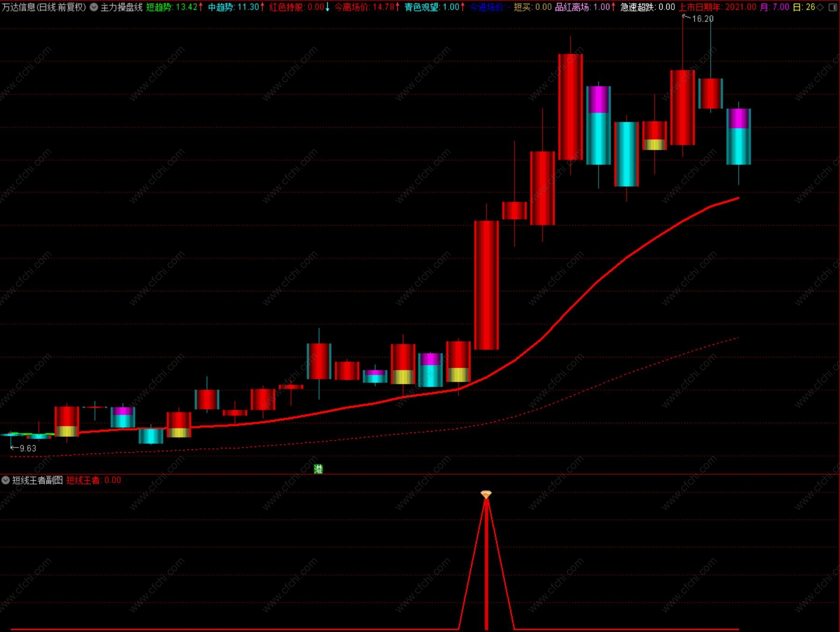Image resolution: width=840 pixels, height=632 pixels.
Task: Select the tallest red breakout candle mid-chart
Action: [x=487, y=285]
